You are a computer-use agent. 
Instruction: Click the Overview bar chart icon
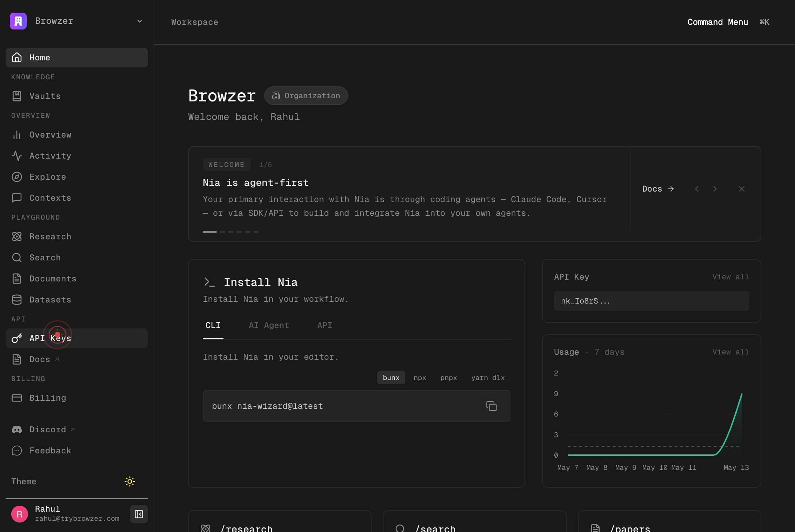tap(17, 135)
